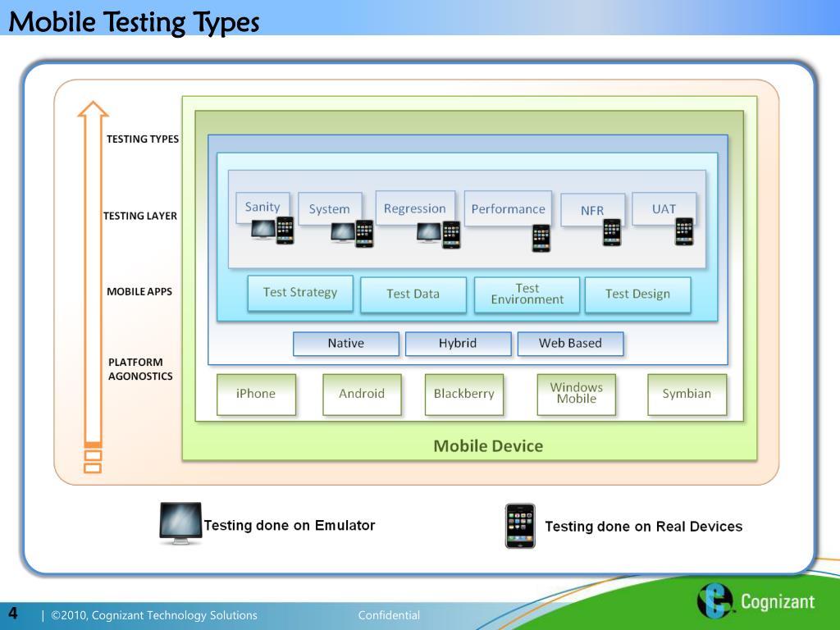Select the Test Strategy box
Image resolution: width=840 pixels, height=630 pixels.
click(x=300, y=293)
